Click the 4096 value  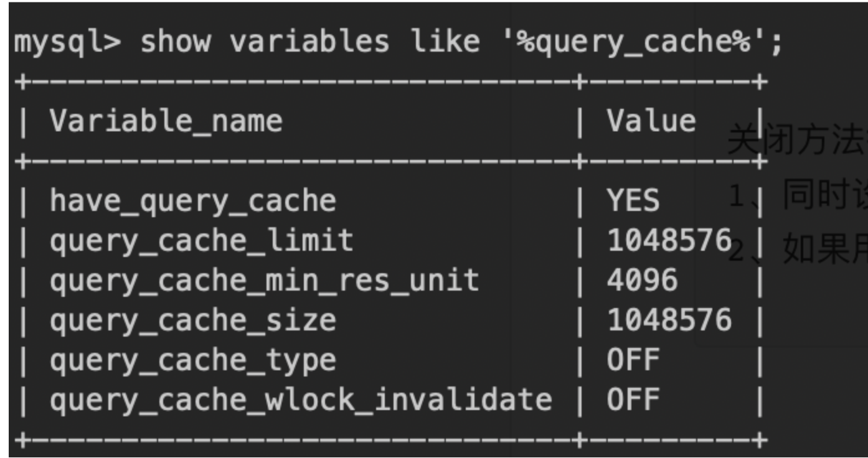tap(642, 281)
